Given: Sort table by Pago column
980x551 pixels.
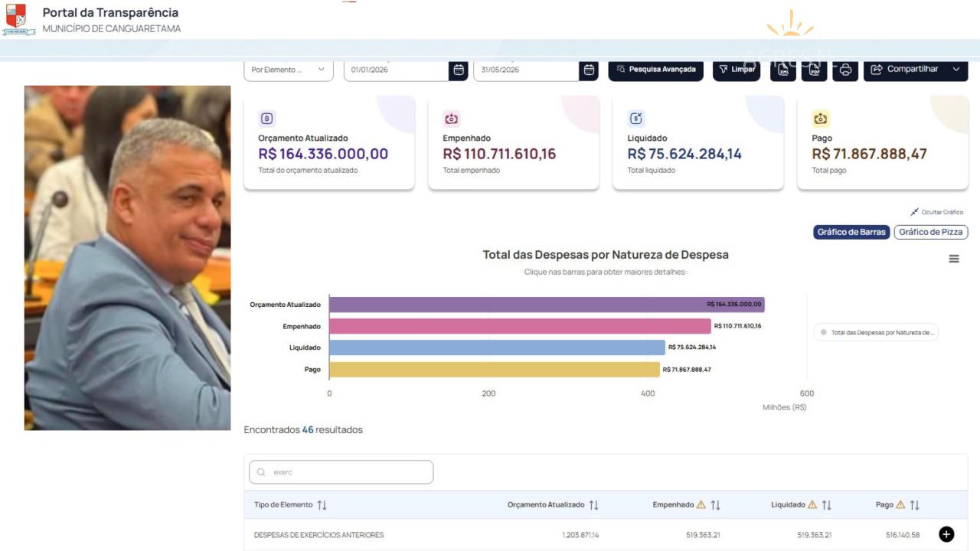Looking at the screenshot, I should point(915,505).
